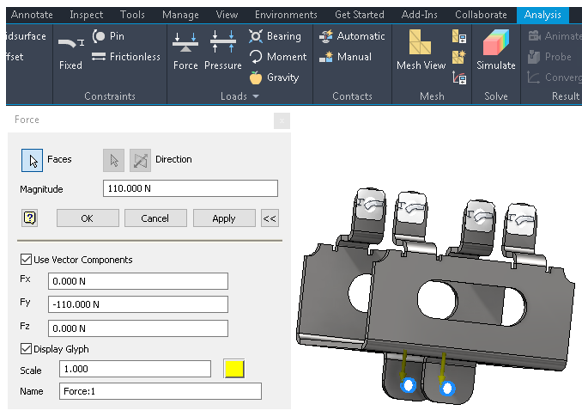This screenshot has width=582, height=411.
Task: Click the Fz value field
Action: tap(138, 328)
